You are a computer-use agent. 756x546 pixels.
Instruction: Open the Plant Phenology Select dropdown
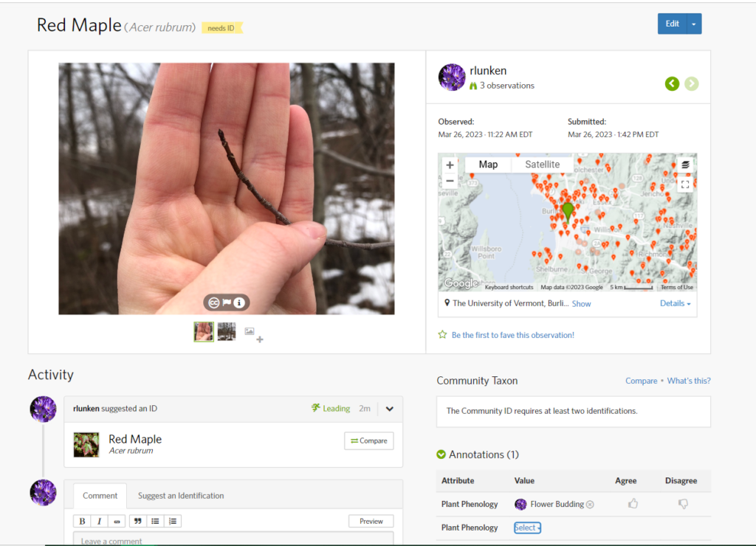click(x=527, y=528)
